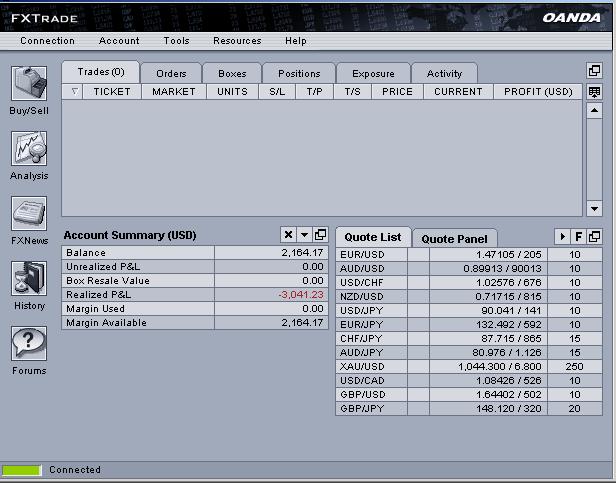Sort by CURRENT column header

pyautogui.click(x=458, y=92)
